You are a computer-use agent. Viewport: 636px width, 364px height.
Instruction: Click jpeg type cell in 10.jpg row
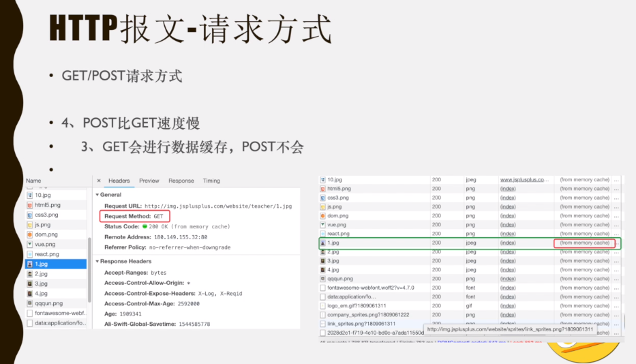coord(471,179)
